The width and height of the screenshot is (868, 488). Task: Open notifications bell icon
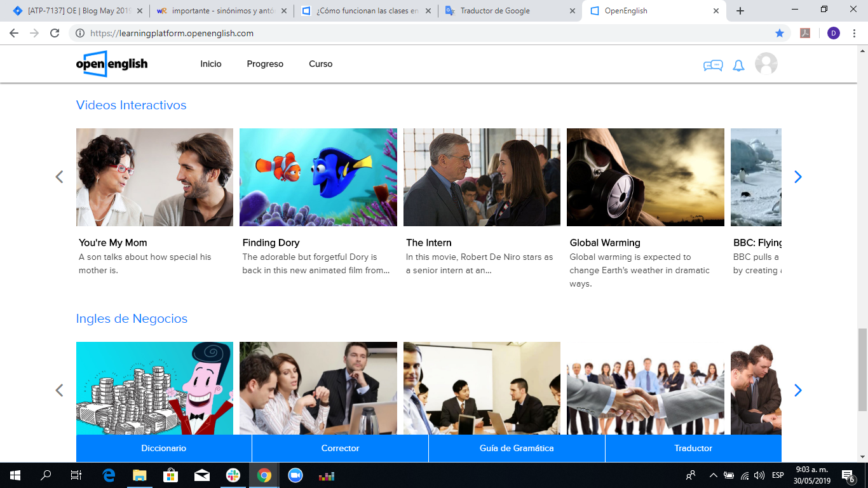[738, 65]
